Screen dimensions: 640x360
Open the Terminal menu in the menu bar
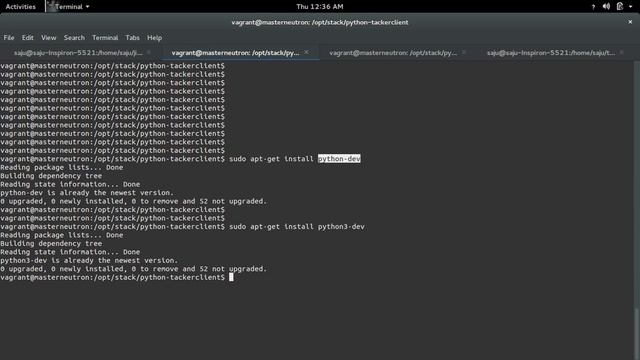(105, 38)
